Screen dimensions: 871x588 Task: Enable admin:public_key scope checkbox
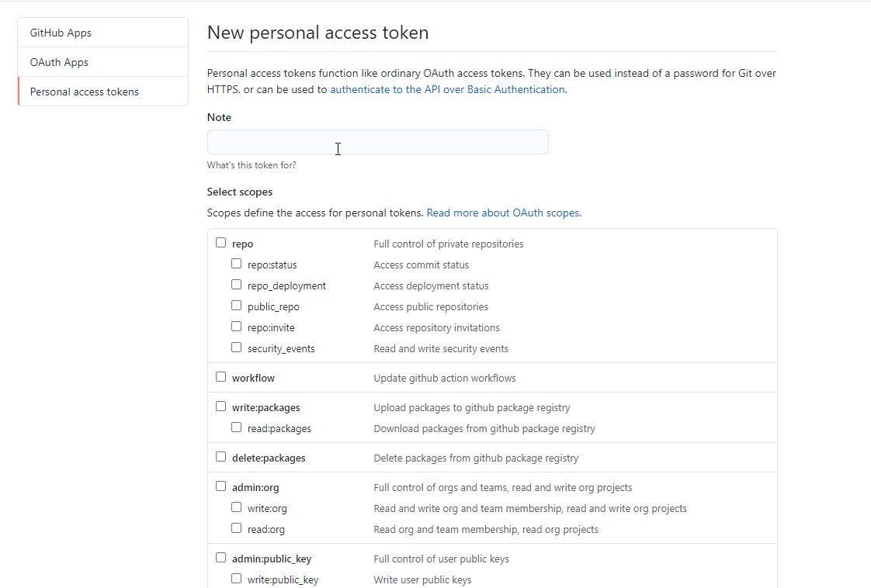[221, 558]
